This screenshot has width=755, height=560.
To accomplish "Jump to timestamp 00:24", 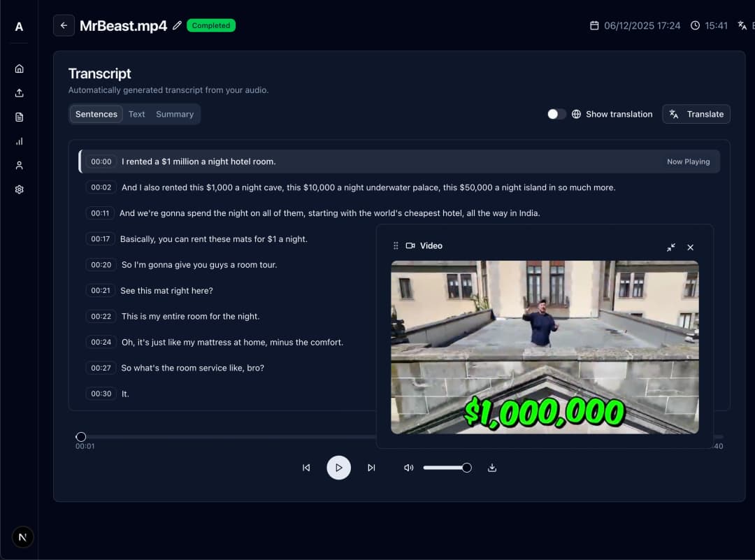I will [x=101, y=342].
